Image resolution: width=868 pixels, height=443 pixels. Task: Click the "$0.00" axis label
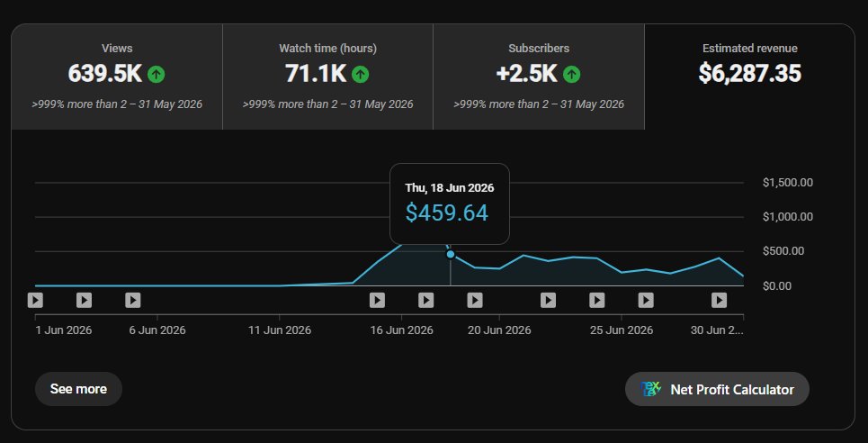[x=776, y=286]
